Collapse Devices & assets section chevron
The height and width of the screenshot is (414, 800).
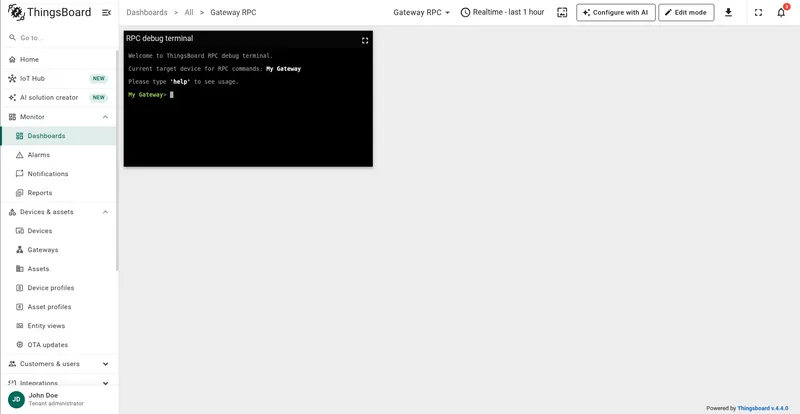click(105, 212)
